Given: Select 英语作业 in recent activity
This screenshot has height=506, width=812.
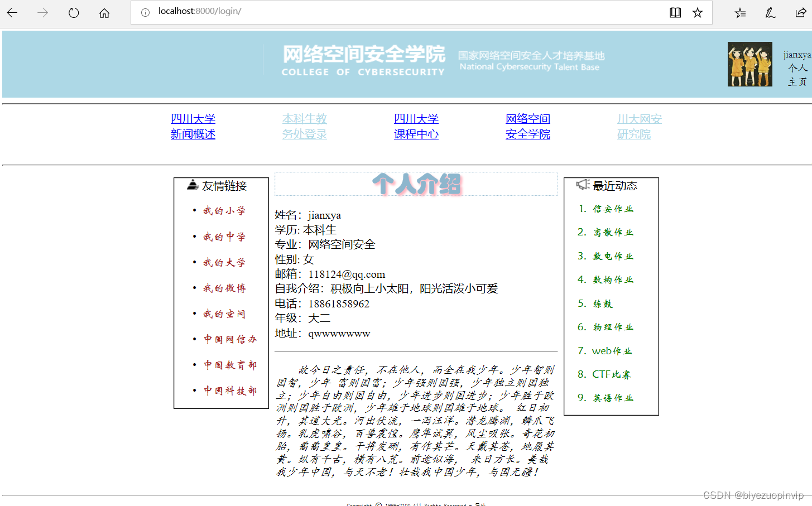Looking at the screenshot, I should (613, 398).
